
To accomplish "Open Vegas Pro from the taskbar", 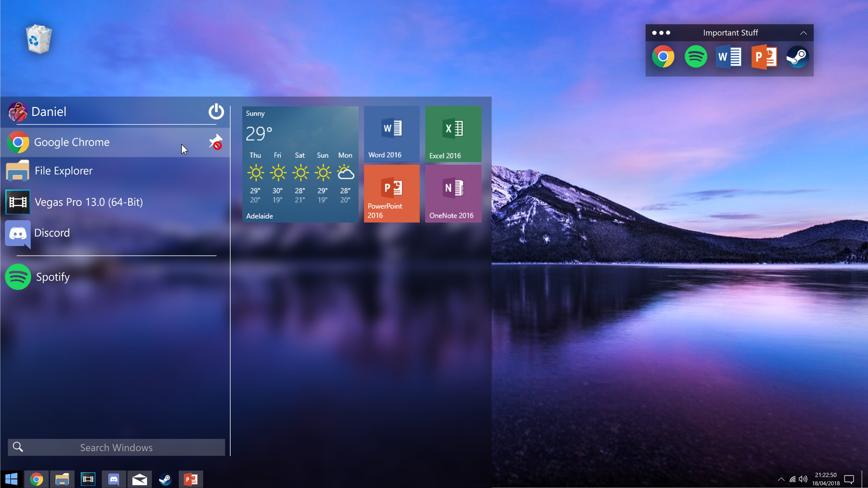I will point(88,479).
